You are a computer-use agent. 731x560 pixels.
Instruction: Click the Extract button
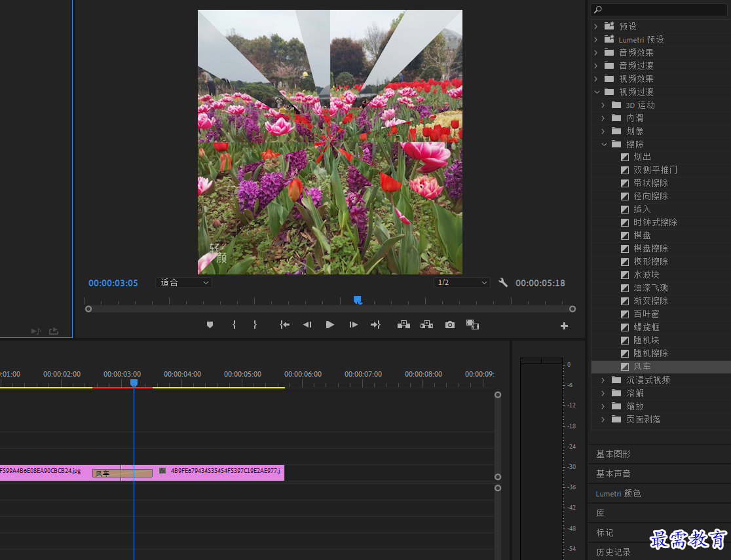(x=426, y=324)
